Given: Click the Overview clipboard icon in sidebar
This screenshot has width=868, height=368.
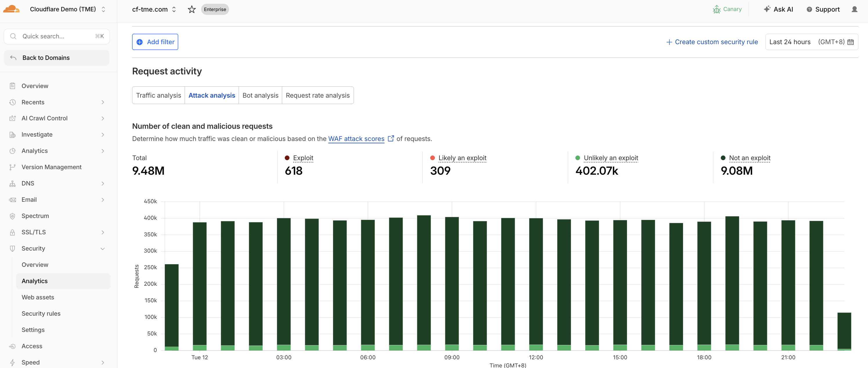Looking at the screenshot, I should click(x=12, y=86).
